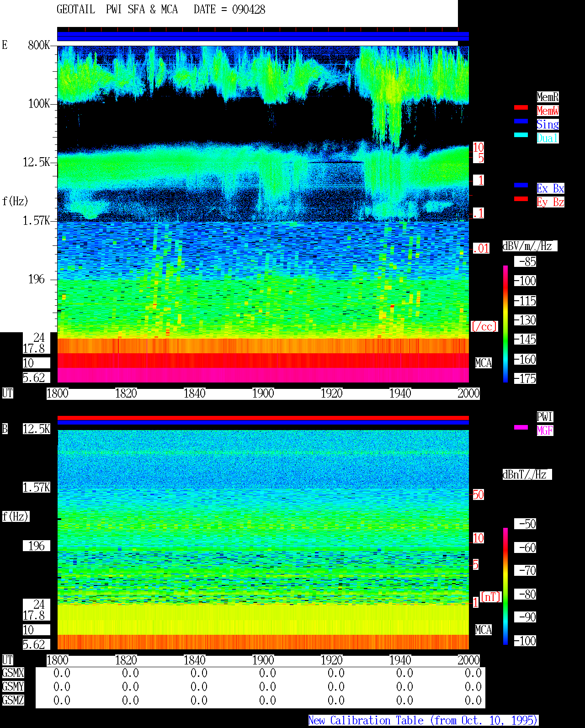Click the dBnT/√Hz color scale bar
The width and height of the screenshot is (585, 728).
point(505,586)
